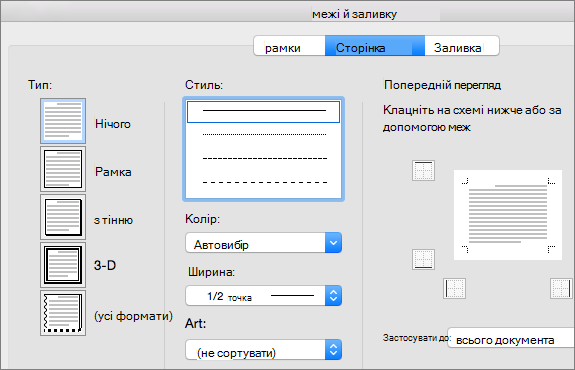Click the Стиль: label

pos(204,85)
